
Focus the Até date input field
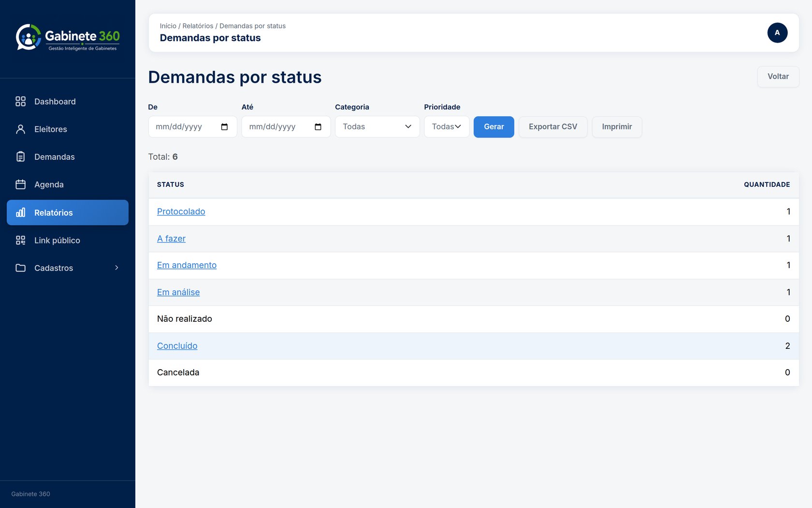point(286,127)
